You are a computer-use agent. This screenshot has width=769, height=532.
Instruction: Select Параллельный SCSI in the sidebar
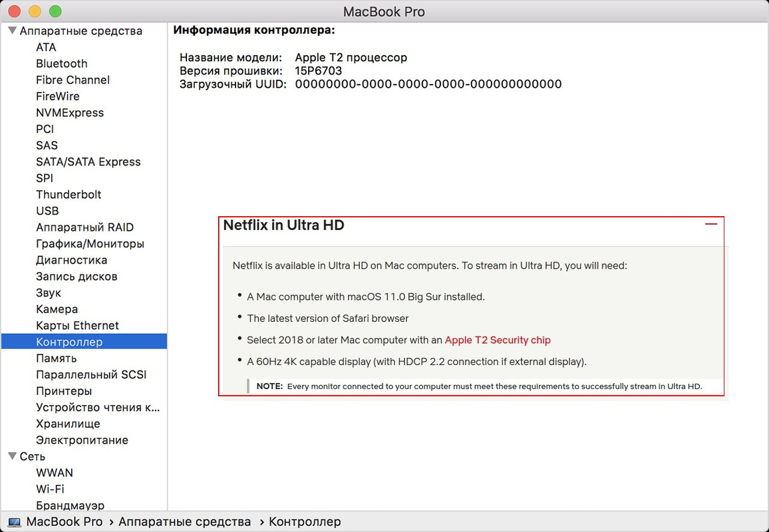90,375
